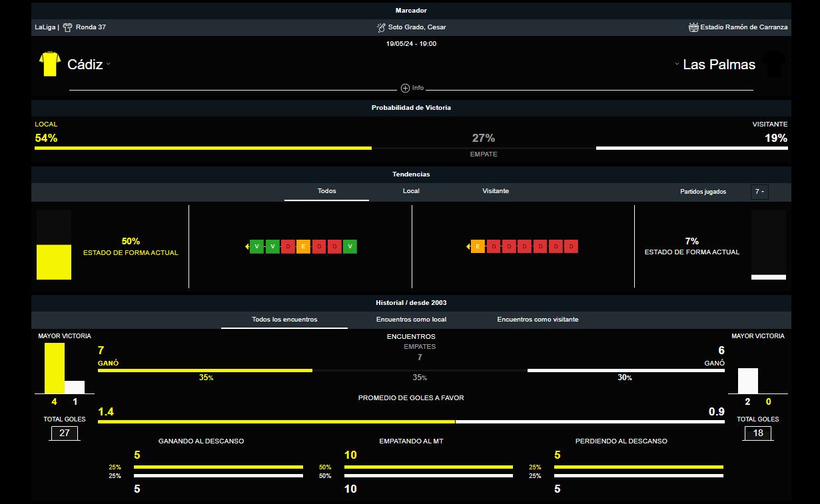Expand the Las Palmas team dropdown arrow

[x=677, y=65]
